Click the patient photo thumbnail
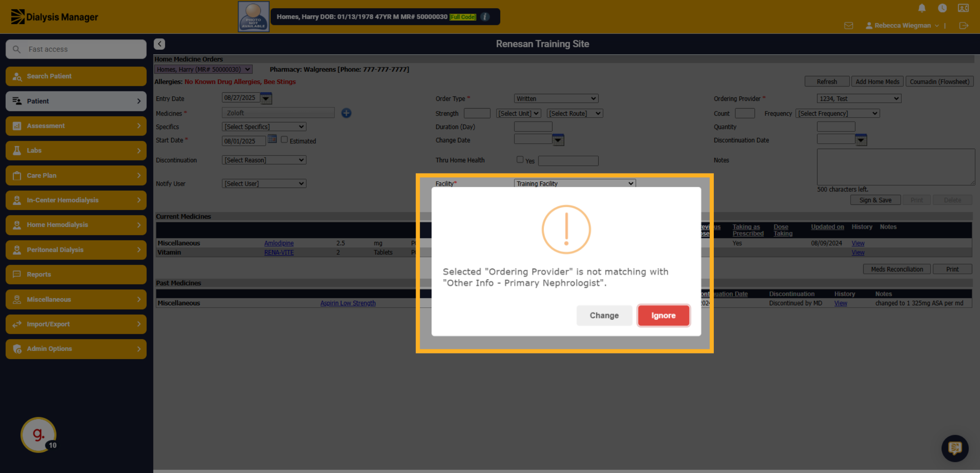This screenshot has width=980, height=473. pyautogui.click(x=254, y=16)
